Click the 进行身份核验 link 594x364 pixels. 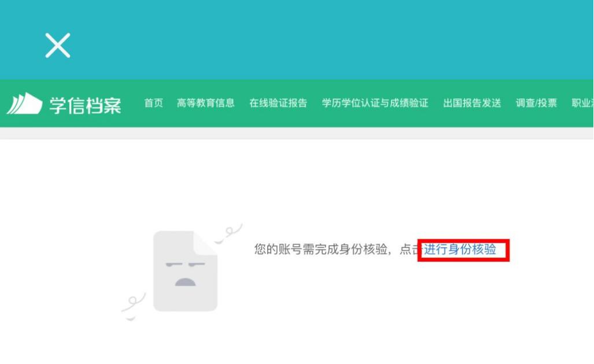(x=459, y=250)
